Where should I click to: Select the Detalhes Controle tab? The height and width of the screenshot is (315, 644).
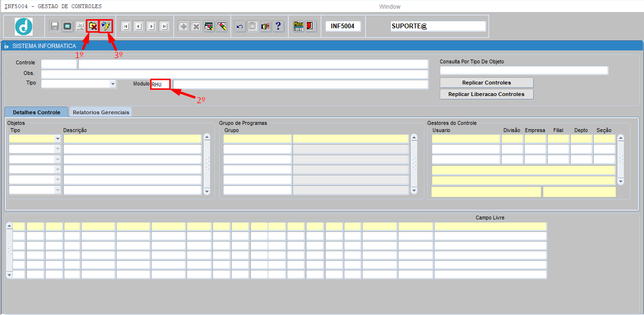point(36,112)
